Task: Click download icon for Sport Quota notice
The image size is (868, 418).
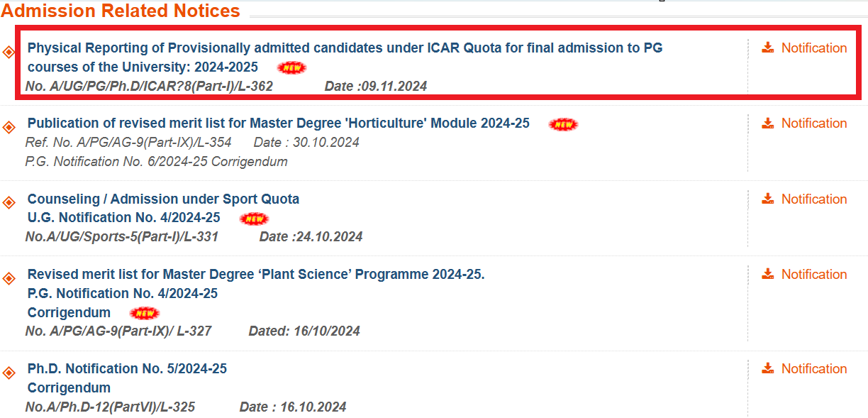Action: (x=767, y=199)
